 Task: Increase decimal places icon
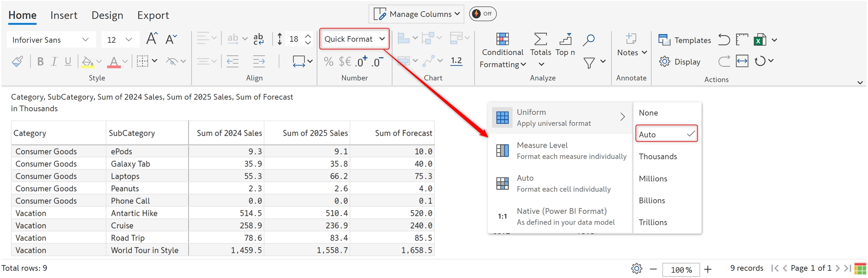pos(361,61)
